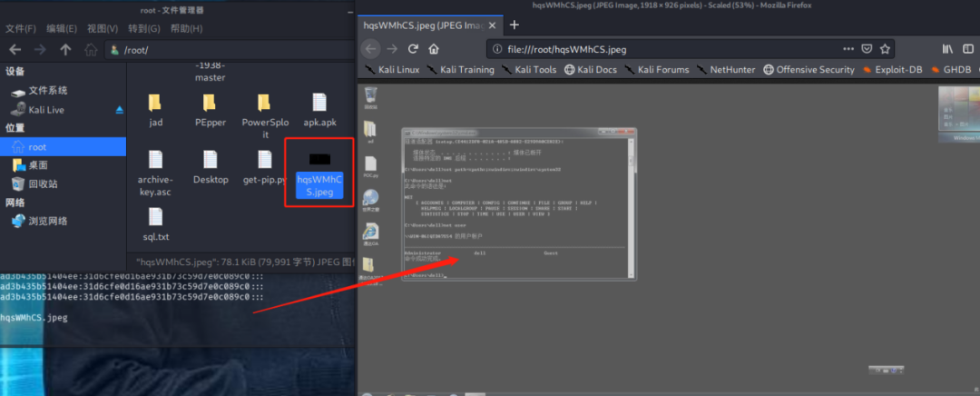Open Exploit-DB bookmark
Viewport: 980px width, 396px height.
pos(893,69)
